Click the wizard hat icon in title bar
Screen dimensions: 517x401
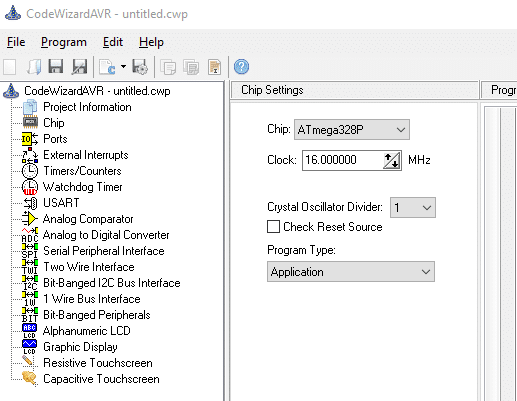[13, 13]
